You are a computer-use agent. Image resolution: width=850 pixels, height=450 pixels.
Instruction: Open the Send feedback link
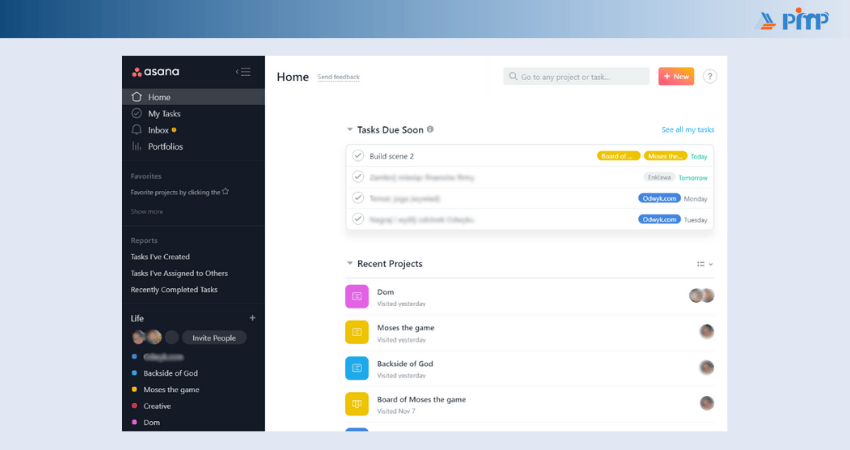(338, 77)
